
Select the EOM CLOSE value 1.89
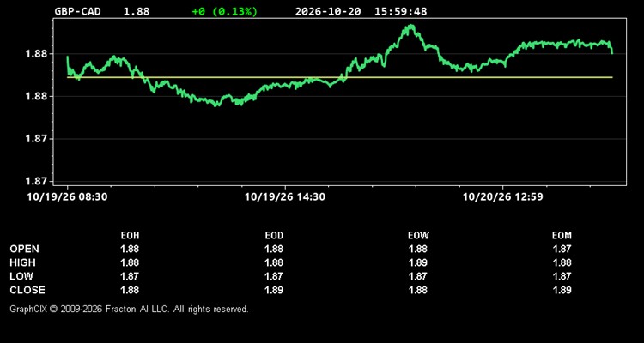click(x=562, y=290)
